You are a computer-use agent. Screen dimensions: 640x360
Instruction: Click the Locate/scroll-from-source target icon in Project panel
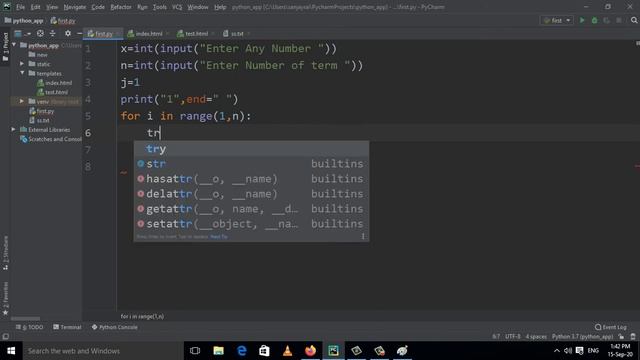point(40,33)
